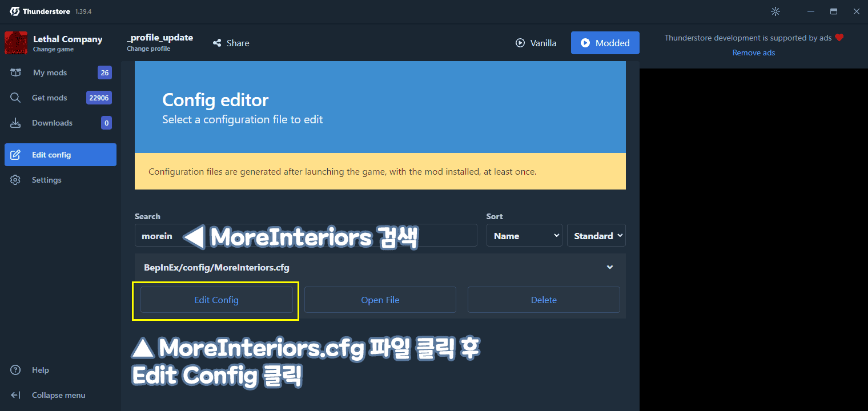Collapse the sidebar menu
The height and width of the screenshot is (411, 868).
coord(61,395)
